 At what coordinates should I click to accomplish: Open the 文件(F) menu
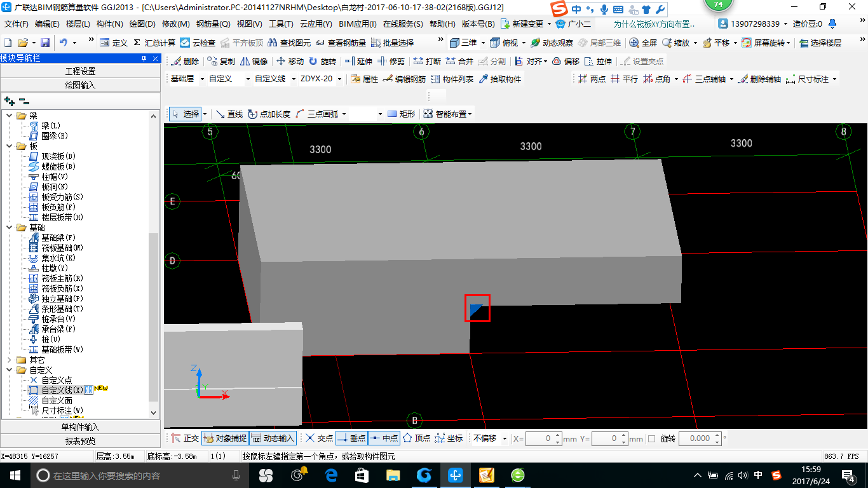click(17, 24)
